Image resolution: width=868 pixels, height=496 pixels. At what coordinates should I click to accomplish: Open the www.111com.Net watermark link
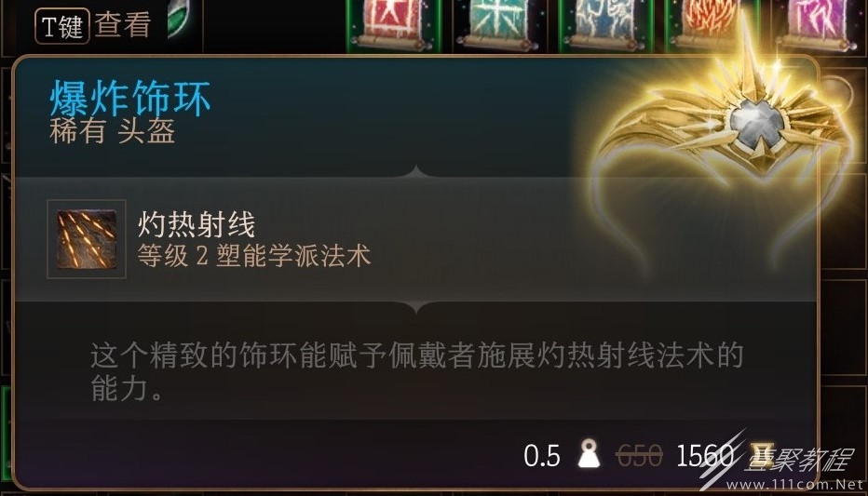(795, 485)
